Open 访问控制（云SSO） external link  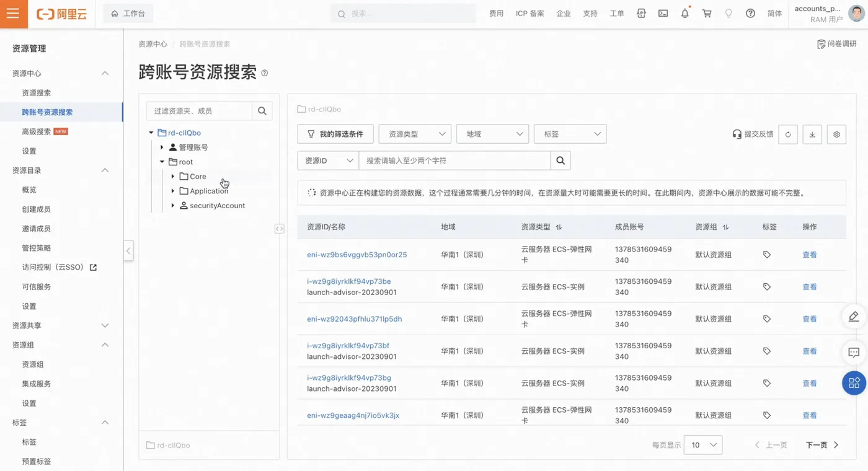click(60, 268)
